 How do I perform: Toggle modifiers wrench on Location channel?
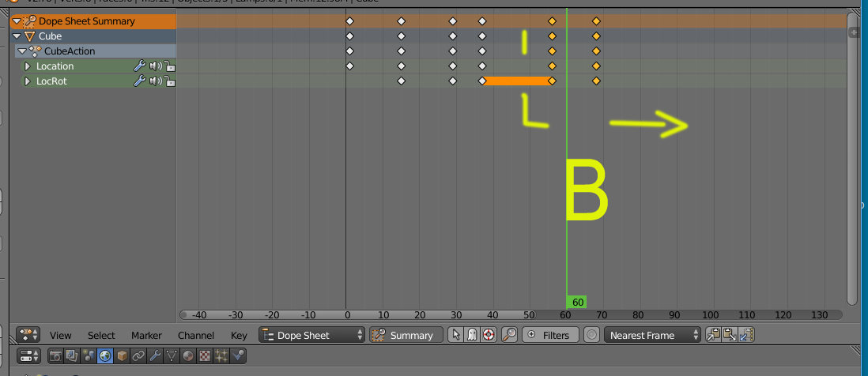[139, 66]
